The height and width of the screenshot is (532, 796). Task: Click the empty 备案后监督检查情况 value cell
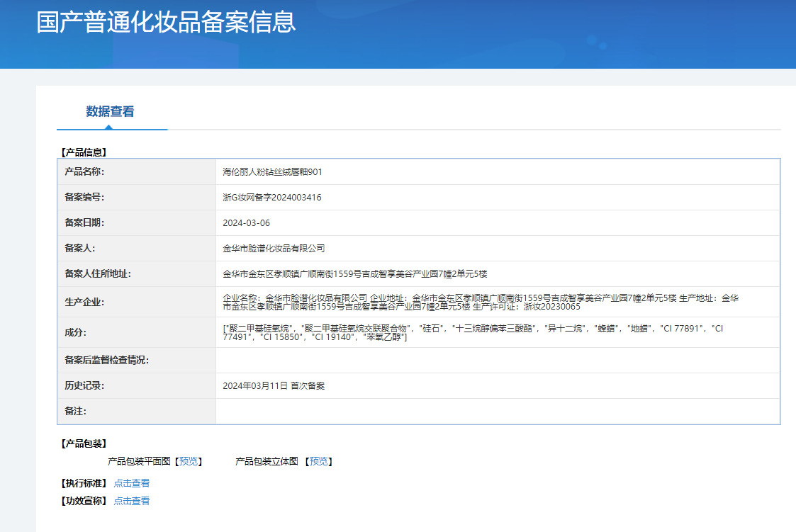click(x=496, y=360)
